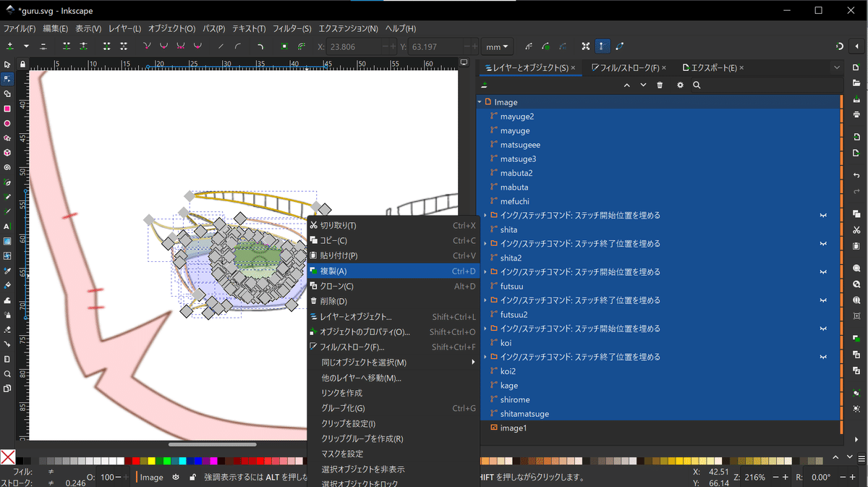The height and width of the screenshot is (487, 868).
Task: Toggle show path outline button
Action: pos(620,46)
